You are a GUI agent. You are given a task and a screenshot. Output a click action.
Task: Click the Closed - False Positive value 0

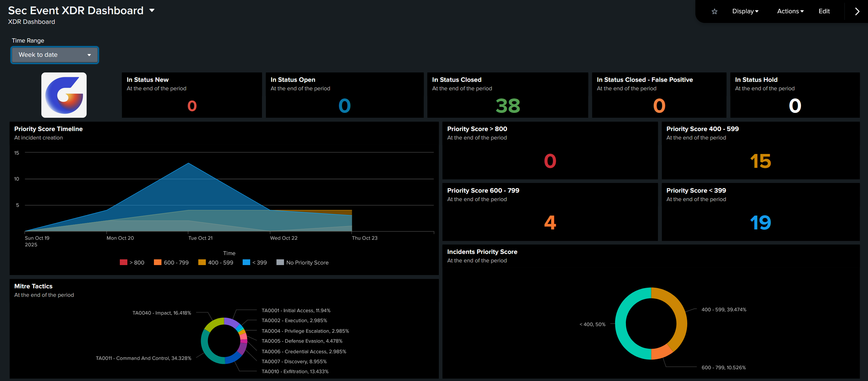click(659, 106)
